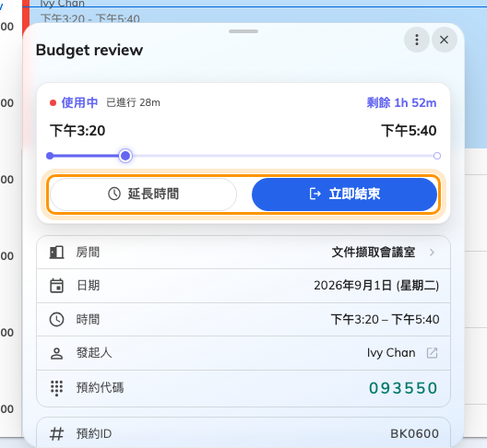Click the 延長時間 extend time button
The width and height of the screenshot is (487, 448).
point(143,194)
